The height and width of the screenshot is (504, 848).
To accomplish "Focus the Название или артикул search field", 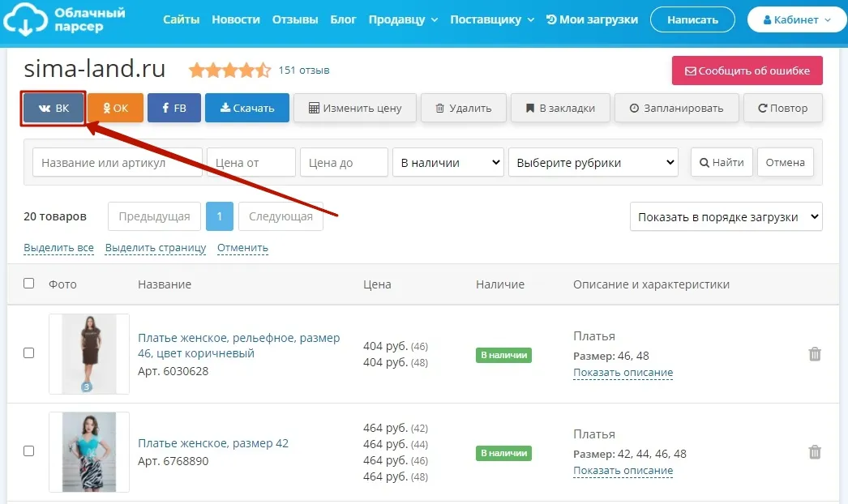I will [118, 162].
